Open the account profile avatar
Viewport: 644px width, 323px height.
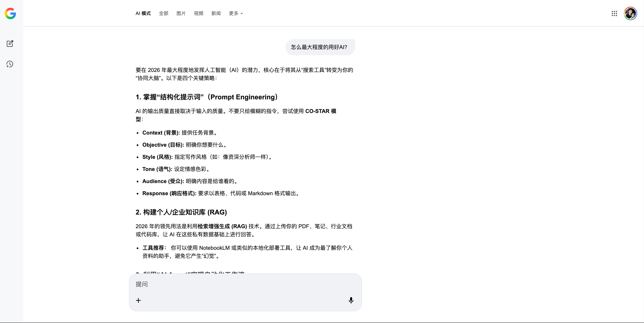630,13
